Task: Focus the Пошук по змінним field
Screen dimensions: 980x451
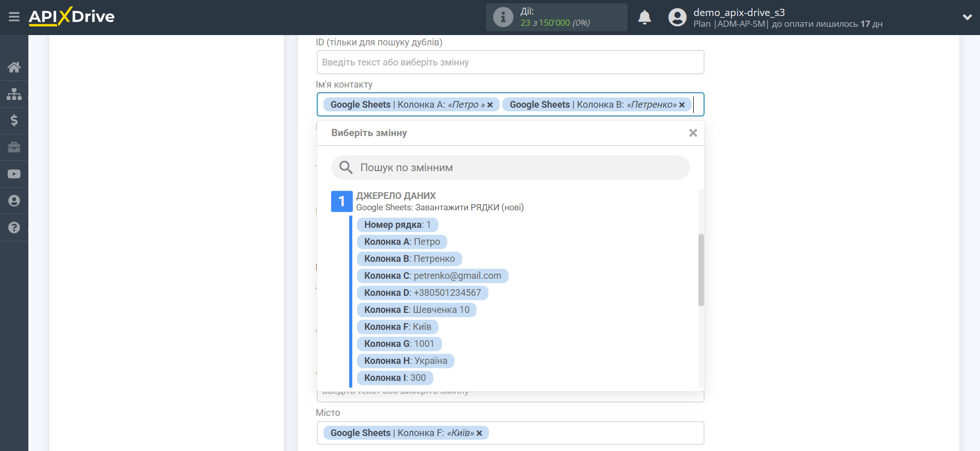Action: click(x=510, y=168)
